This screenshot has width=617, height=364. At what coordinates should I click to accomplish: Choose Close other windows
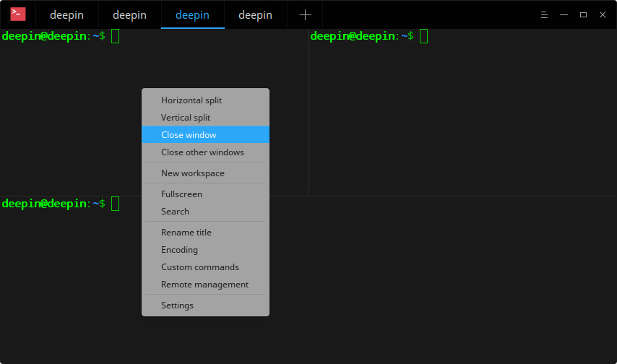202,152
